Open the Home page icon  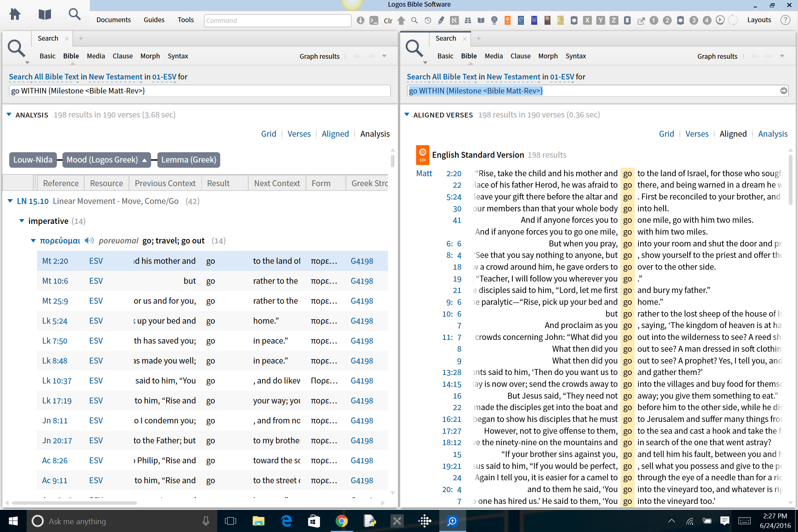point(15,14)
